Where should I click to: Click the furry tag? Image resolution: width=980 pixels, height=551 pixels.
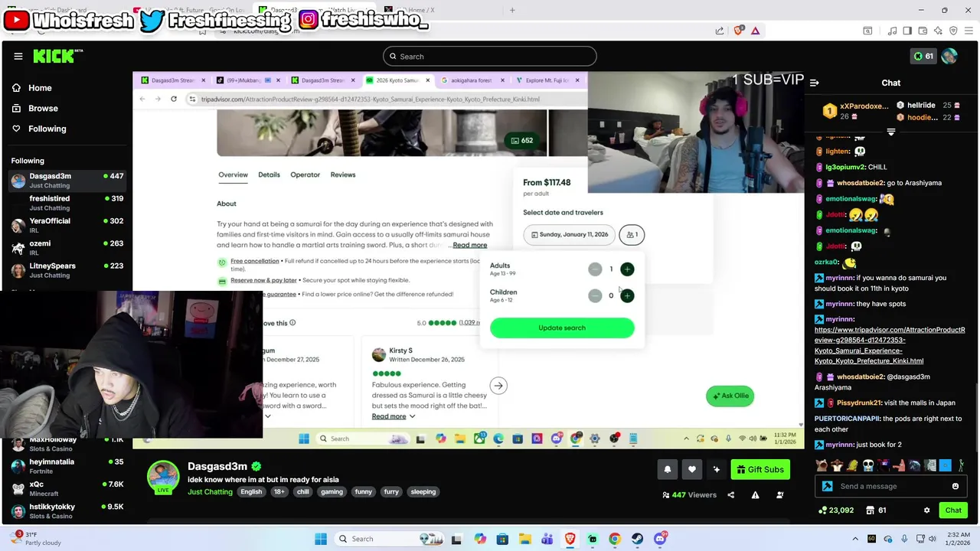click(x=391, y=492)
